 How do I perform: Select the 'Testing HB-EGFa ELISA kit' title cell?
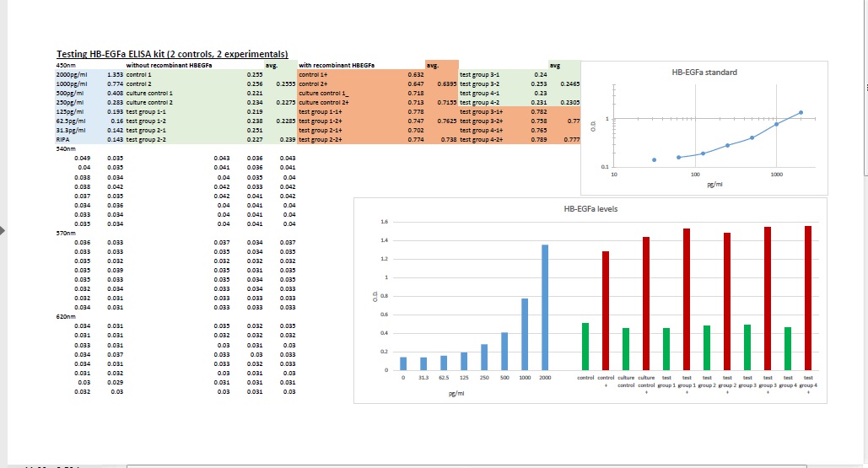coord(172,54)
